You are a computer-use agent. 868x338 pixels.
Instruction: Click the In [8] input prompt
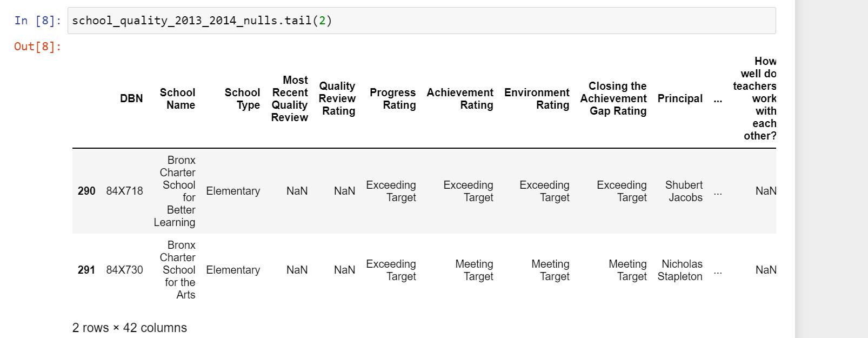click(37, 21)
